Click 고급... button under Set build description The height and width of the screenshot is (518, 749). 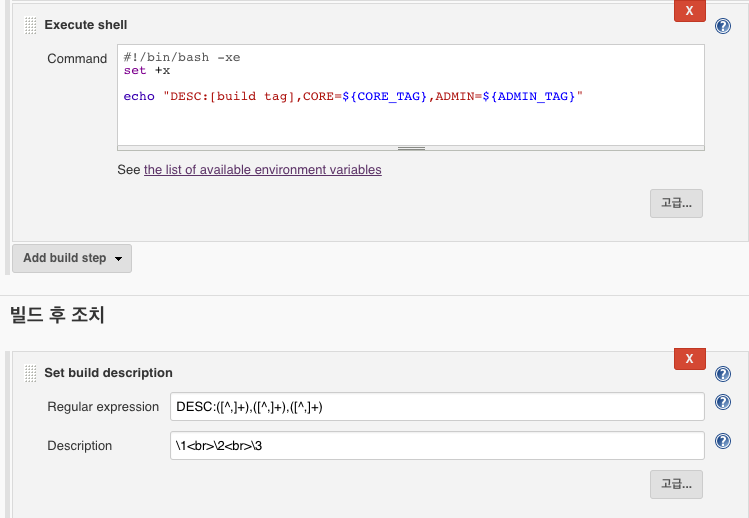676,485
